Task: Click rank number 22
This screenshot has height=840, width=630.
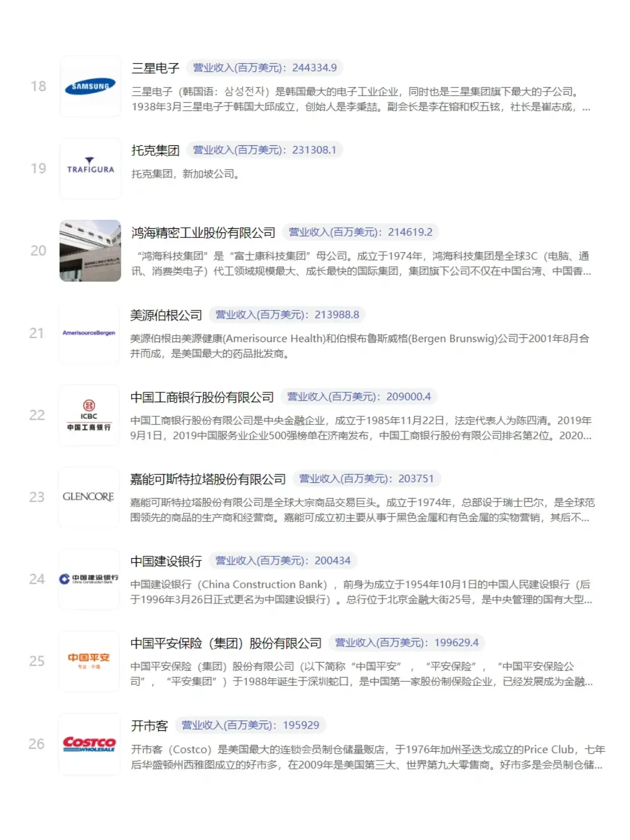Action: (x=37, y=415)
